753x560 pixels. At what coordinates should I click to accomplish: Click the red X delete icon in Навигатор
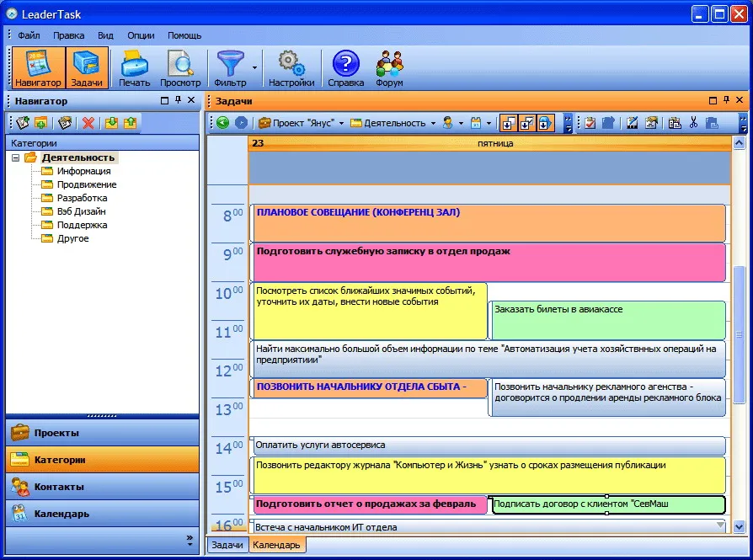click(88, 123)
